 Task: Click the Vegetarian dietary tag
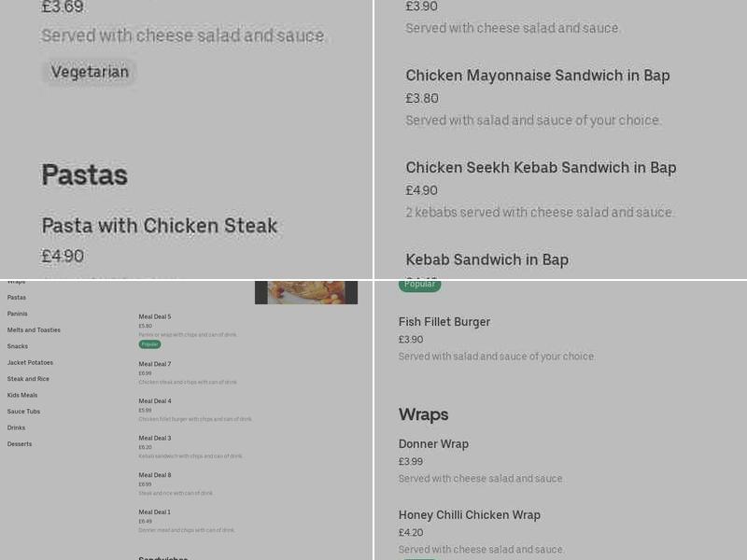coord(89,71)
